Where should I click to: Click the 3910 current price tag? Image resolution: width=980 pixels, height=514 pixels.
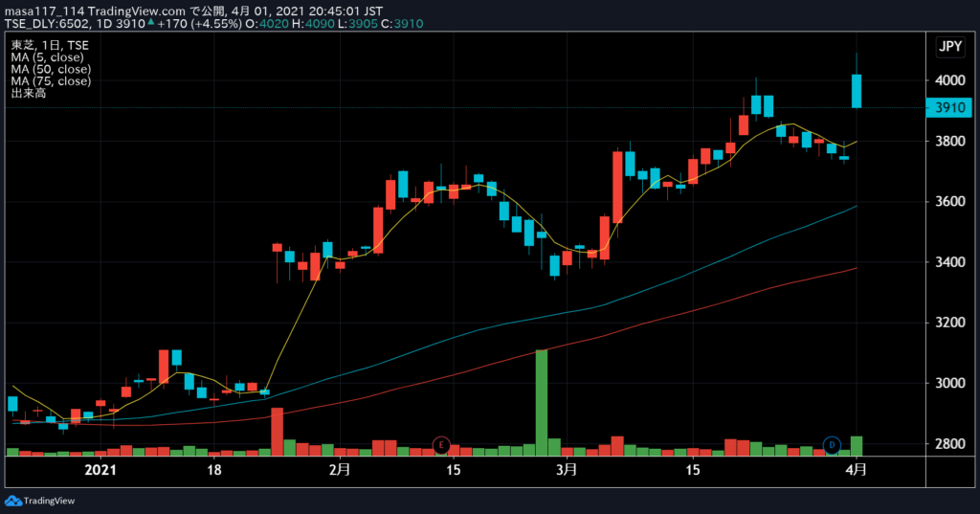point(948,107)
